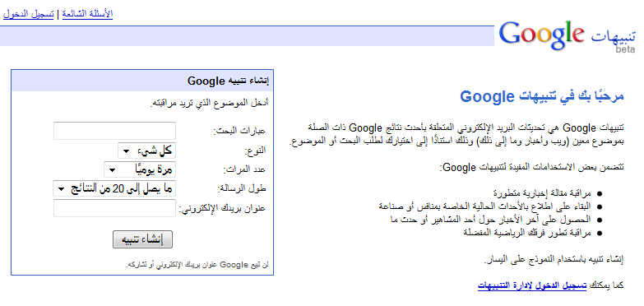Click the privacy note below the create button
Screen dimensions: 644x306
pos(197,265)
